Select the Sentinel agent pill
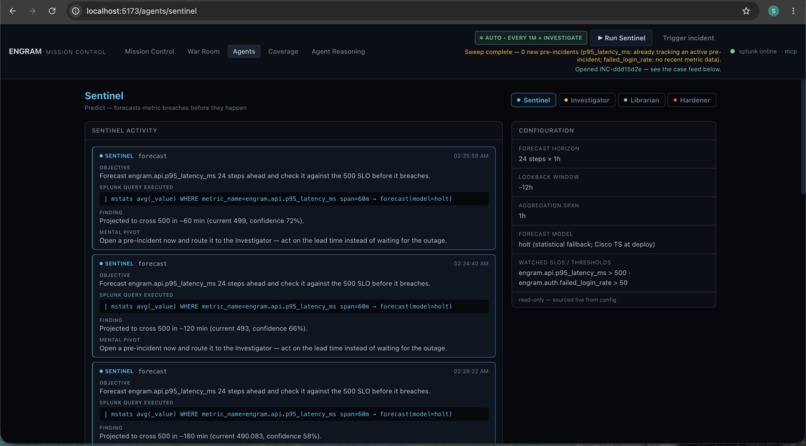 tap(533, 100)
